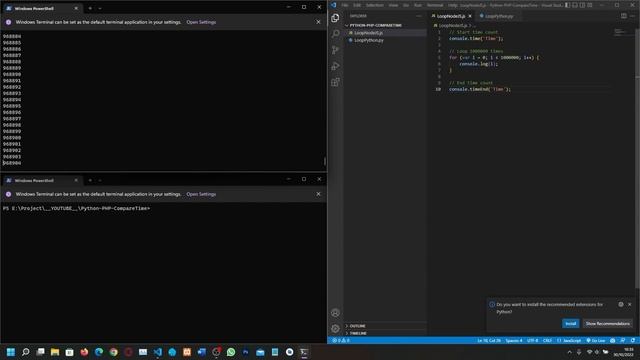Click the notification bell in VS Code status bar
The width and height of the screenshot is (640, 360).
point(633,340)
